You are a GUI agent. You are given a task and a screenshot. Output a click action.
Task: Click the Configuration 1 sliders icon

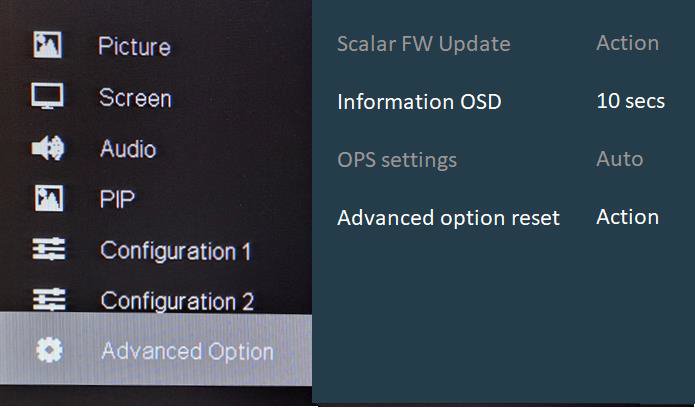click(x=47, y=250)
